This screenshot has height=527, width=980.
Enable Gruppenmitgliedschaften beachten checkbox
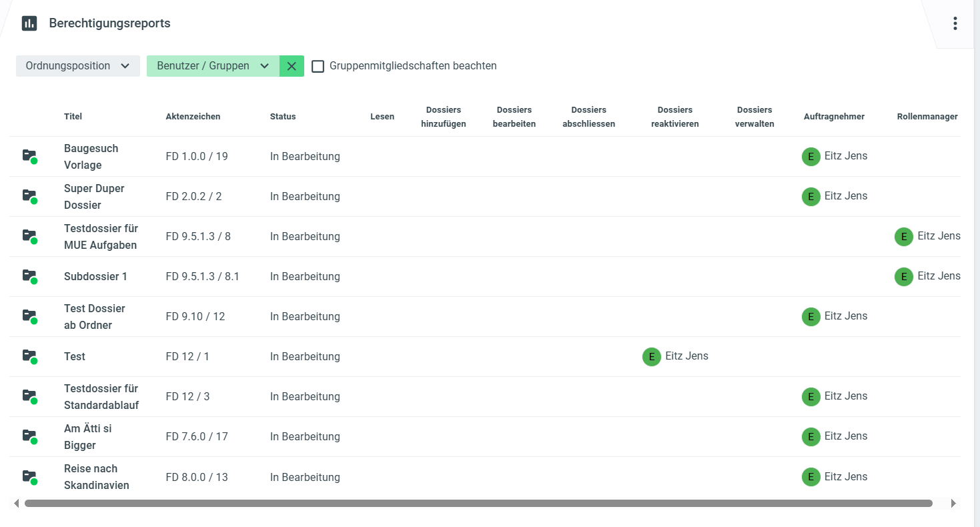point(318,66)
